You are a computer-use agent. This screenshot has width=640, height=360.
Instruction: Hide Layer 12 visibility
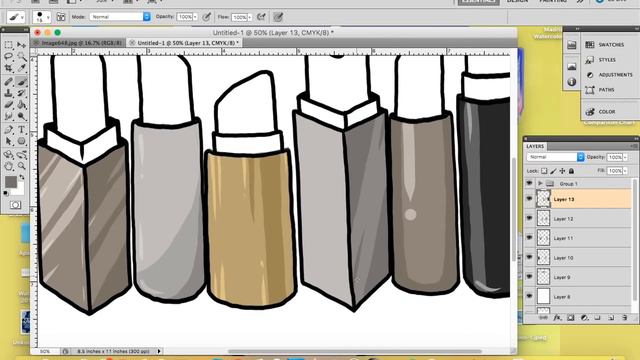click(529, 218)
